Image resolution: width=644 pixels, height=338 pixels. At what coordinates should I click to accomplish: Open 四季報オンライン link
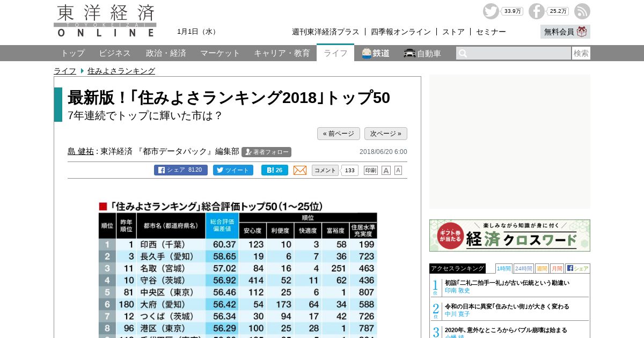401,32
